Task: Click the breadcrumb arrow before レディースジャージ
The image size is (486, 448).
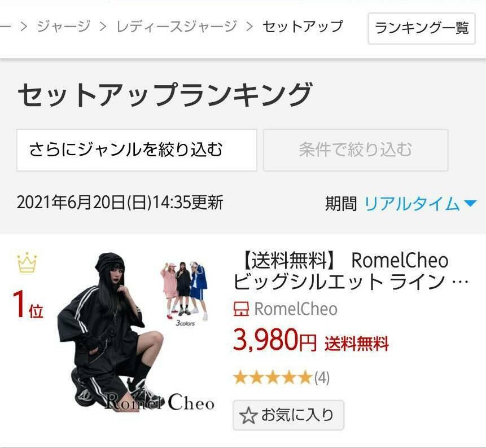Action: (103, 27)
